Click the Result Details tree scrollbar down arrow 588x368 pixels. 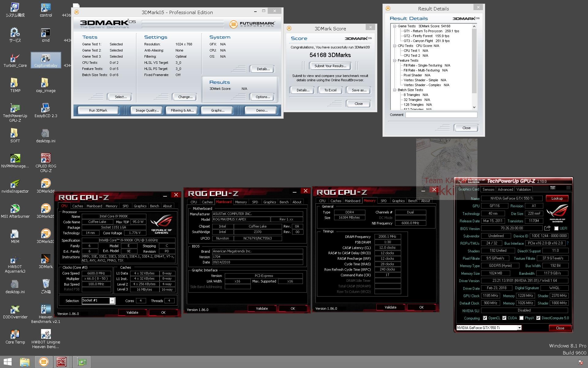click(474, 107)
